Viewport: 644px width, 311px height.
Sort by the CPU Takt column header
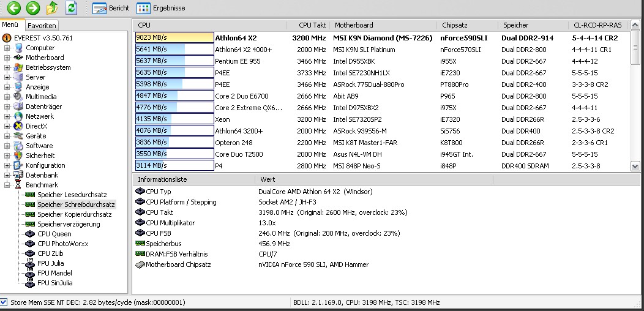click(309, 25)
